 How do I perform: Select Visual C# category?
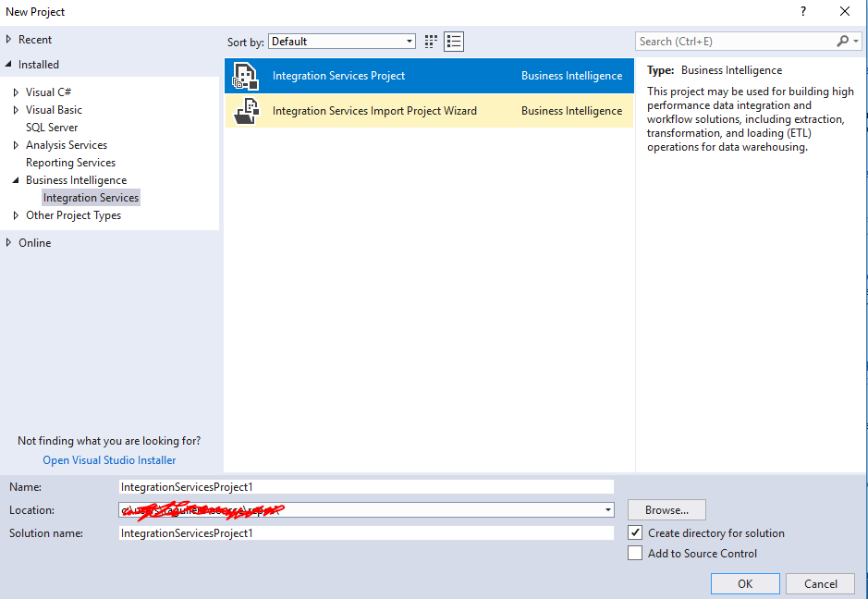tap(48, 92)
